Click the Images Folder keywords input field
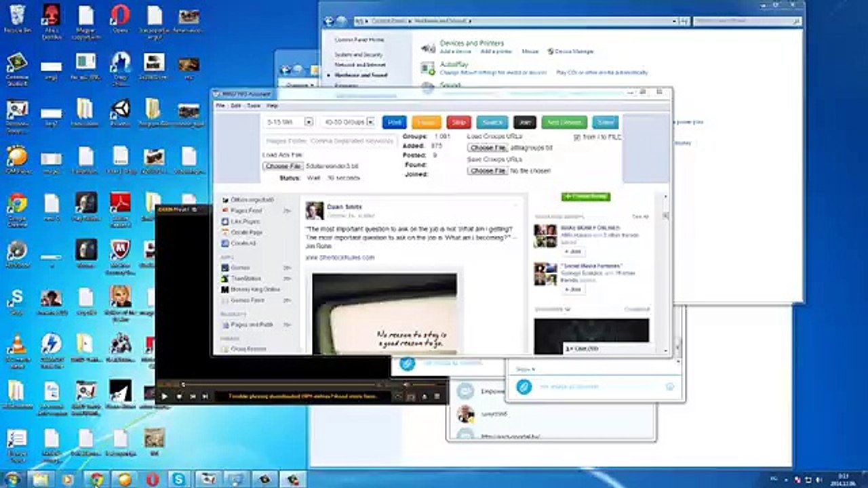The height and width of the screenshot is (488, 868). click(x=330, y=141)
